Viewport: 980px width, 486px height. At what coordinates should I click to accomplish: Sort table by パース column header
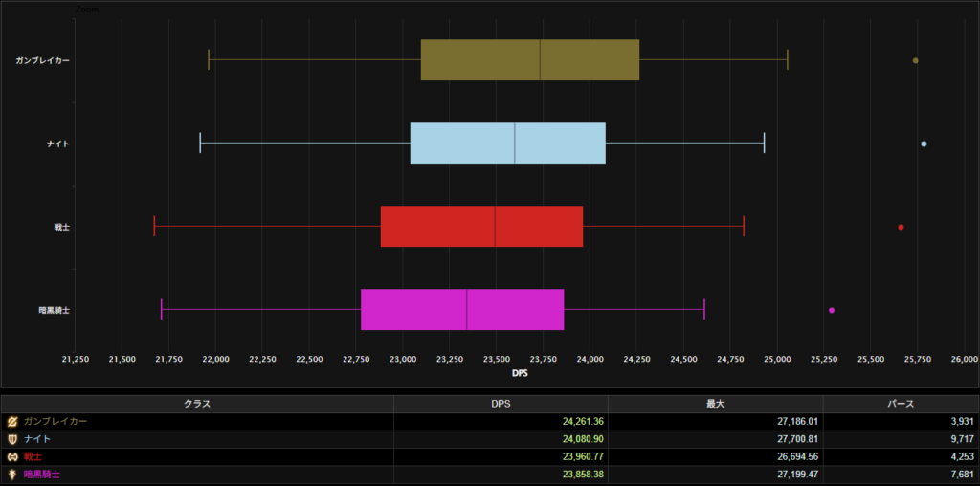[x=901, y=404]
